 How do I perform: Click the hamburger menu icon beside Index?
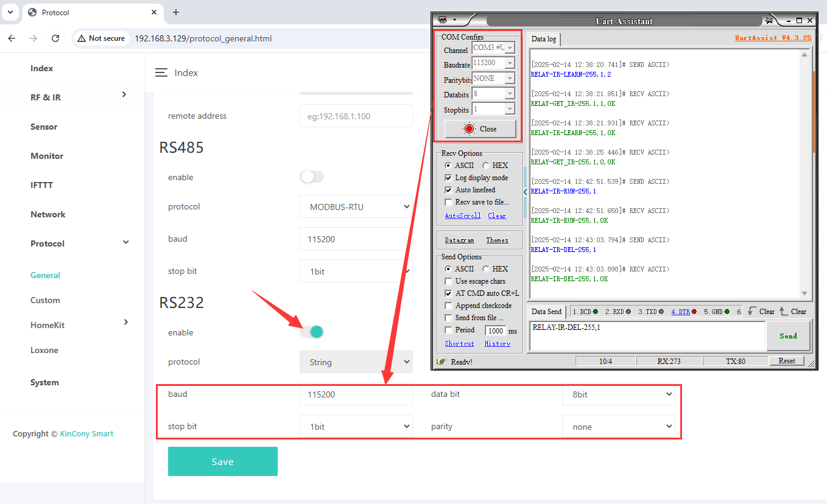point(161,72)
